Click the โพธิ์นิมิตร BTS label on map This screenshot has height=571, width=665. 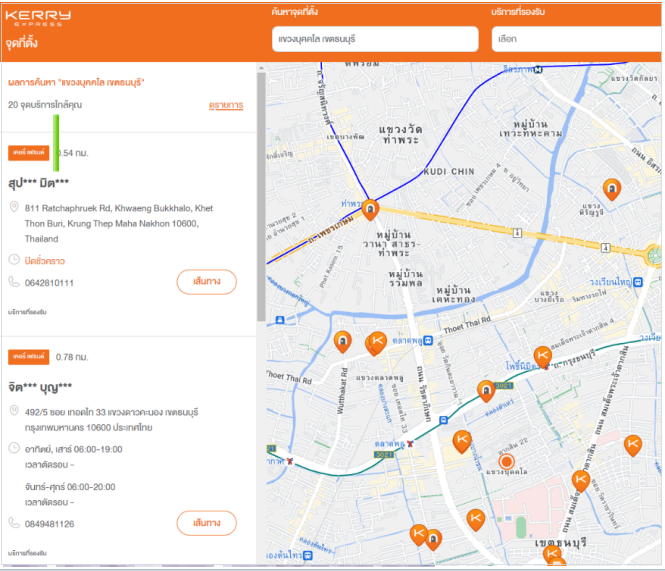pos(522,366)
